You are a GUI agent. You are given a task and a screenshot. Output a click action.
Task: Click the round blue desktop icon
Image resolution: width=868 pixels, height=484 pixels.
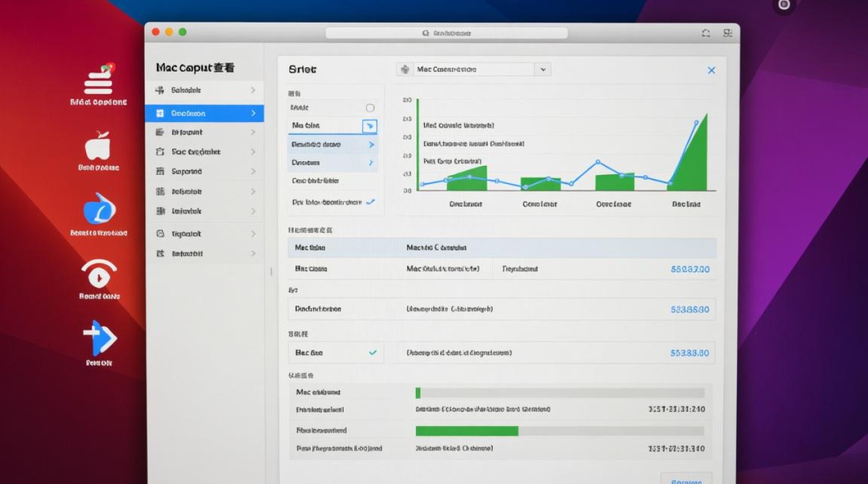99,210
